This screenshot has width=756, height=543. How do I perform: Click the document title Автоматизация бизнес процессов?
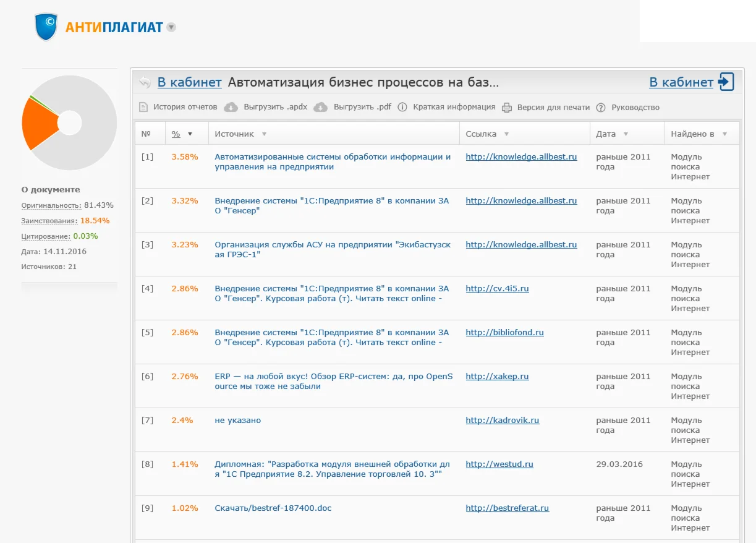pyautogui.click(x=363, y=82)
